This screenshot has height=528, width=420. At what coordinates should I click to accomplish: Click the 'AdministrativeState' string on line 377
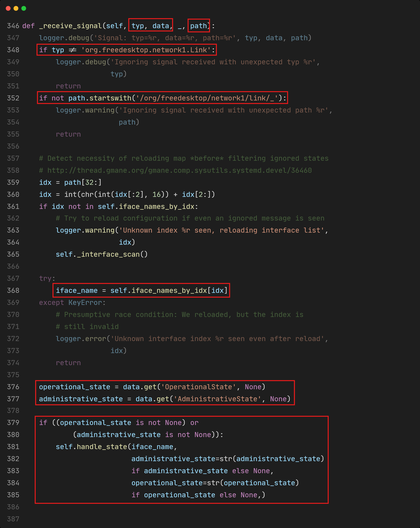pyautogui.click(x=218, y=399)
